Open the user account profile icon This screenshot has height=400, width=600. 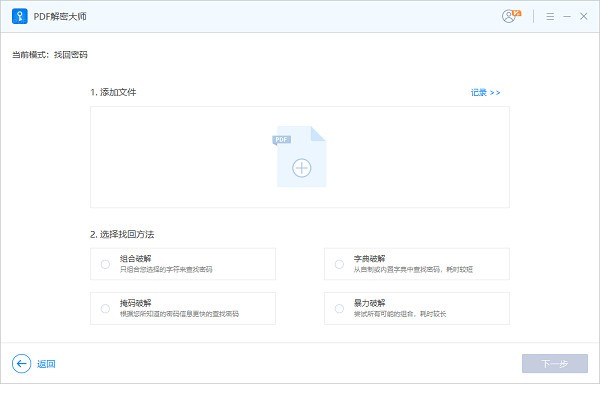[x=511, y=17]
